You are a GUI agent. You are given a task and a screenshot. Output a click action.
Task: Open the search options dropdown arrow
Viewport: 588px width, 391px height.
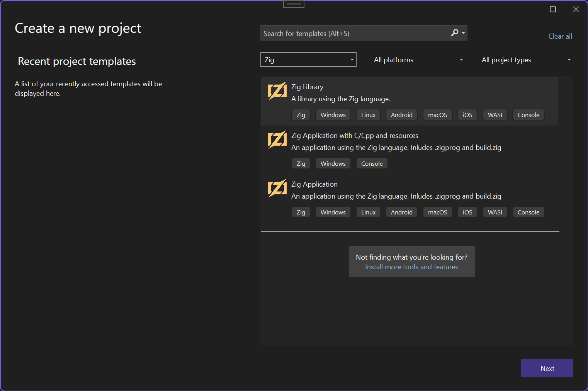463,33
